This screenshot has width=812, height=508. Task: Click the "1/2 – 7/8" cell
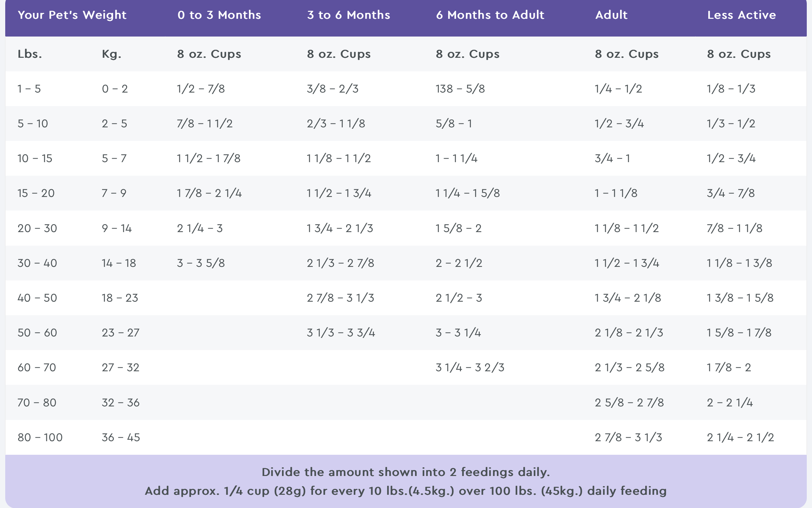click(201, 89)
